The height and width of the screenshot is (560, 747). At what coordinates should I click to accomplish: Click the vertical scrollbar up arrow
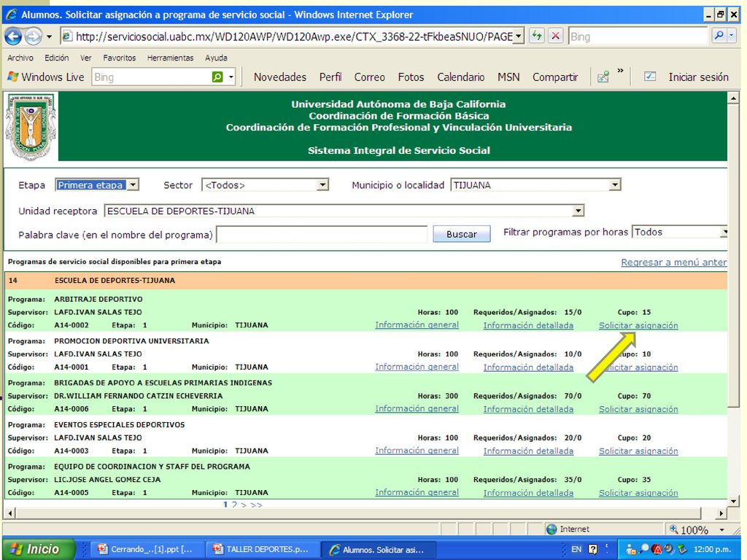point(733,98)
